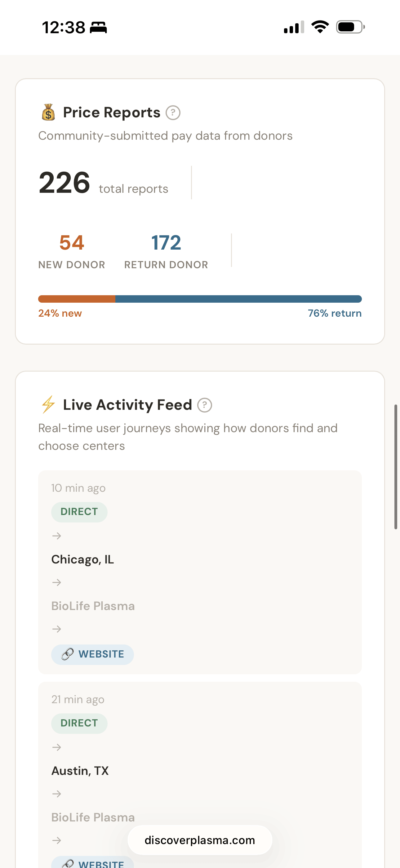Open BioLife Plasma under Austin, TX

tap(93, 817)
